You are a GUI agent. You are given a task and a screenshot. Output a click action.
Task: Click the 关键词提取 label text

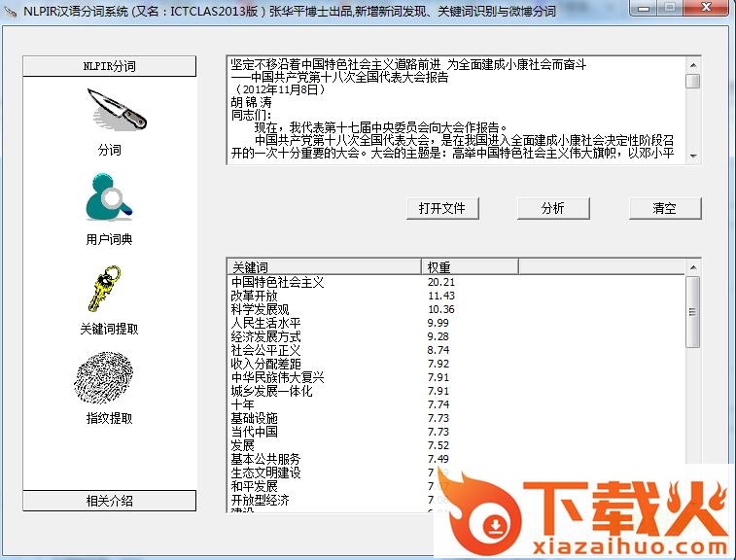(109, 329)
